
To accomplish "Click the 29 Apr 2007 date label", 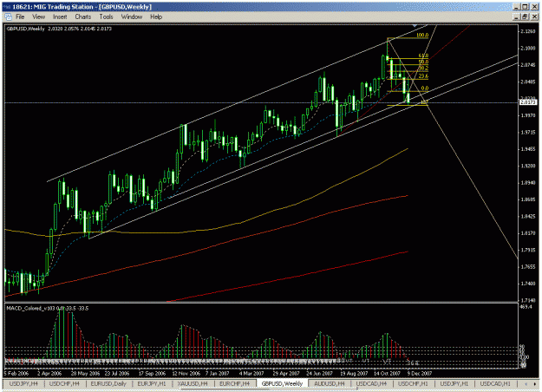I will click(286, 373).
